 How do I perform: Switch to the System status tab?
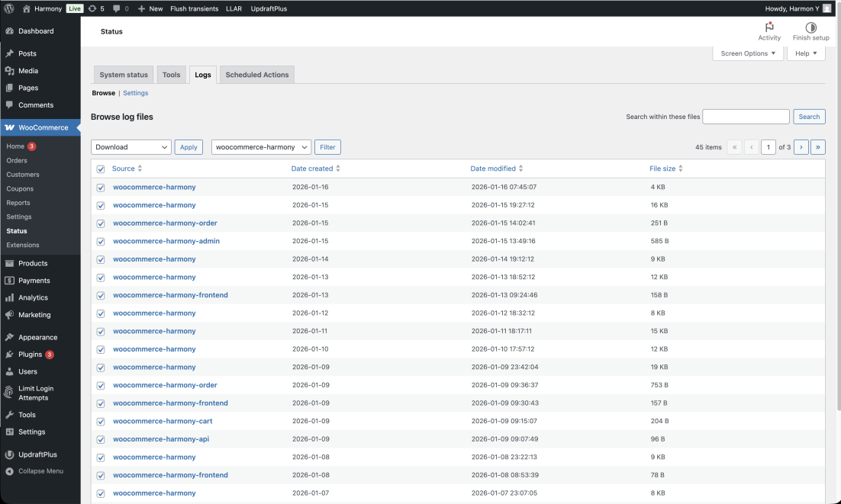(x=124, y=75)
